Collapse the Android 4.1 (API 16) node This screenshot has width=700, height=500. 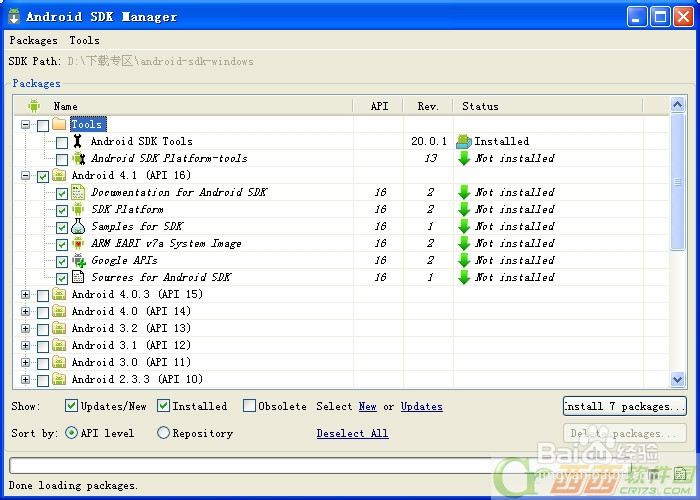coord(25,175)
